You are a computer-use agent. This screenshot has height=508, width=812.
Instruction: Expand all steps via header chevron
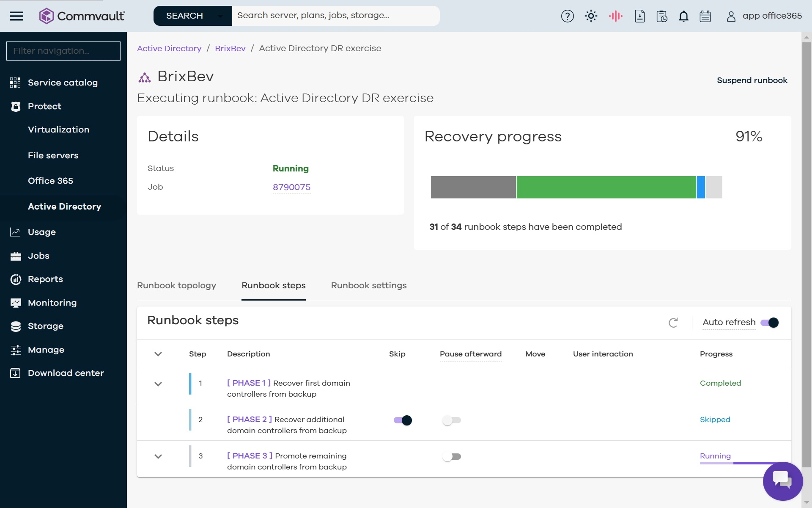pos(158,354)
